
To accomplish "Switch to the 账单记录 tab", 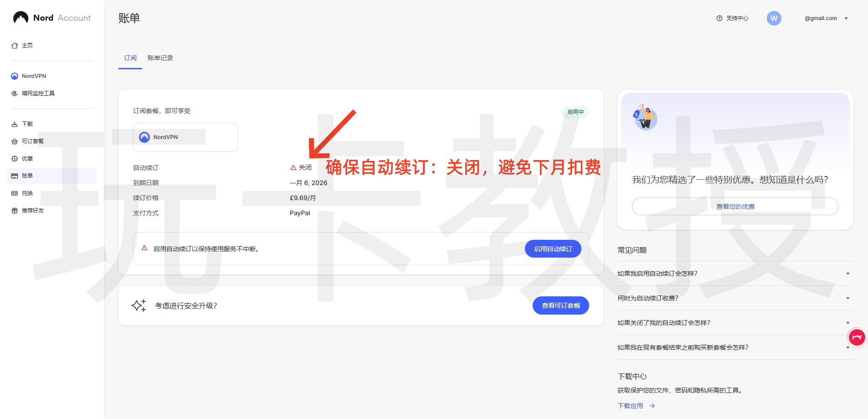I will (x=160, y=58).
